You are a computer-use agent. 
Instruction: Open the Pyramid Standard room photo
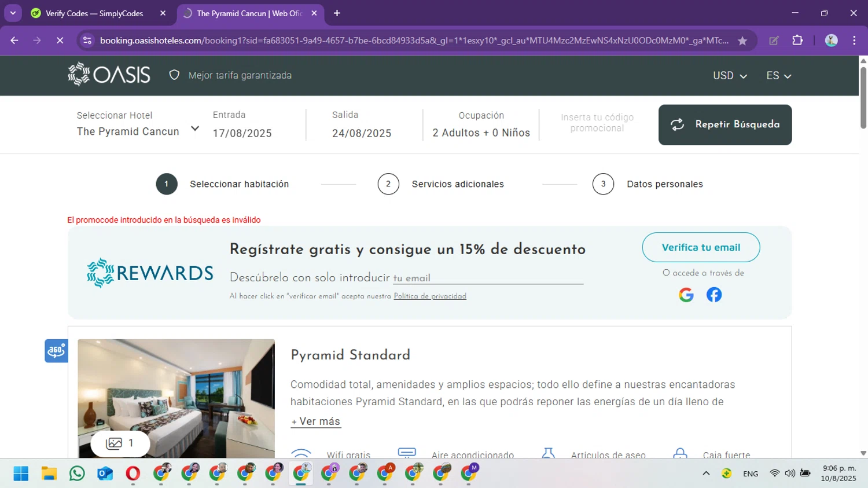pyautogui.click(x=176, y=398)
